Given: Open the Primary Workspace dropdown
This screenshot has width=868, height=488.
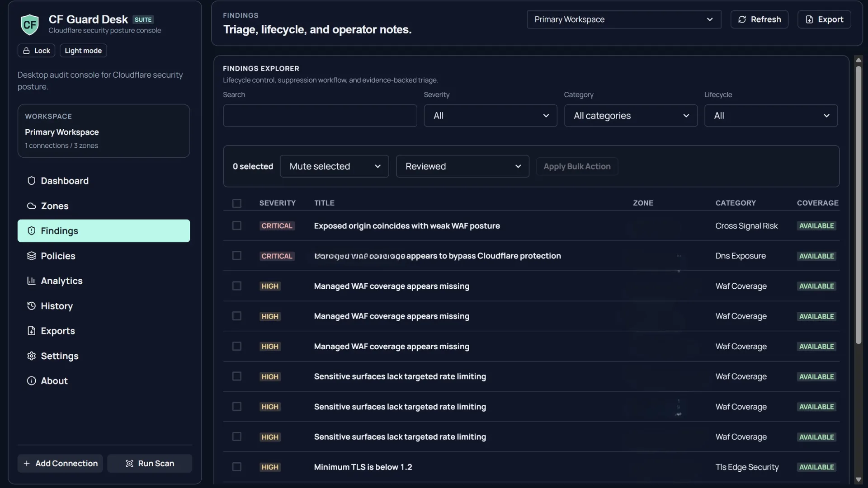Looking at the screenshot, I should 624,19.
